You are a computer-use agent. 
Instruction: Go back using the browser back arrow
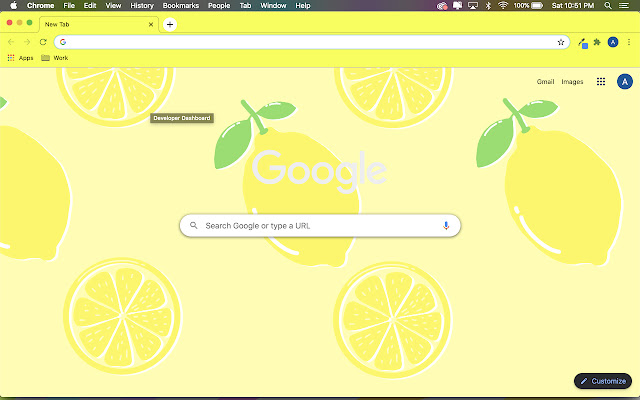click(11, 42)
